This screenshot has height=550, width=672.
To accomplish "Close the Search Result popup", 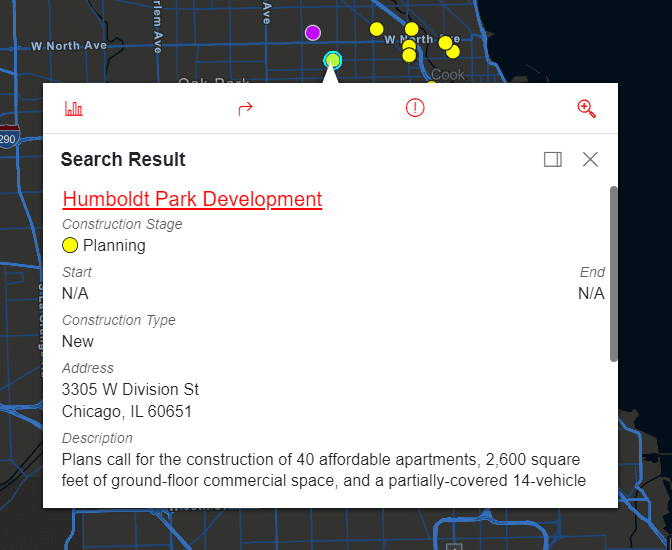I will pos(590,159).
